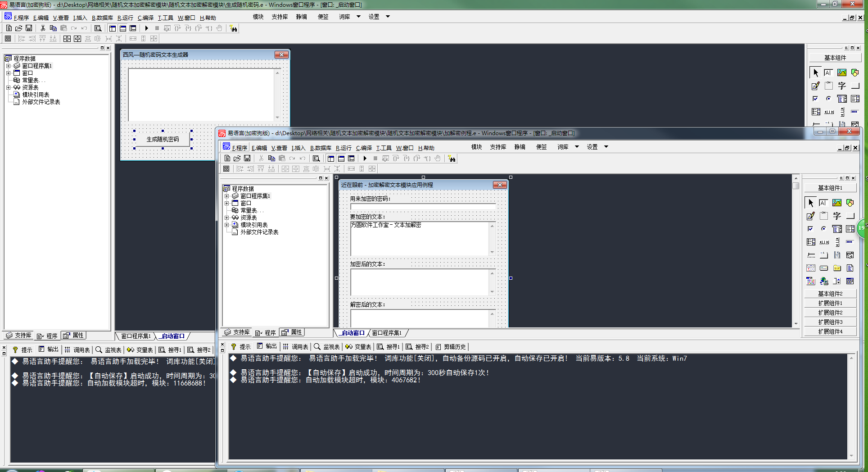Click help search binoculars icon in front window
Viewport: 868px width, 472px height.
click(x=452, y=158)
